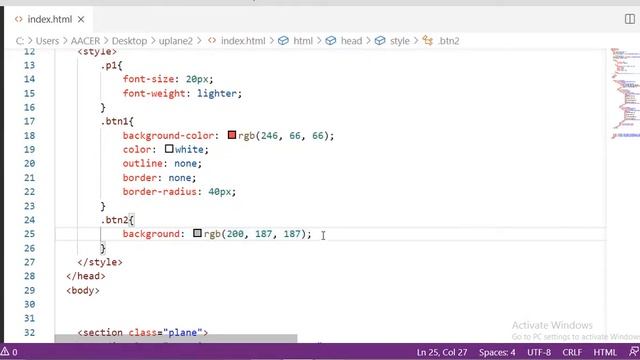
Task: Open the red color swatch on line 18
Action: click(x=232, y=135)
